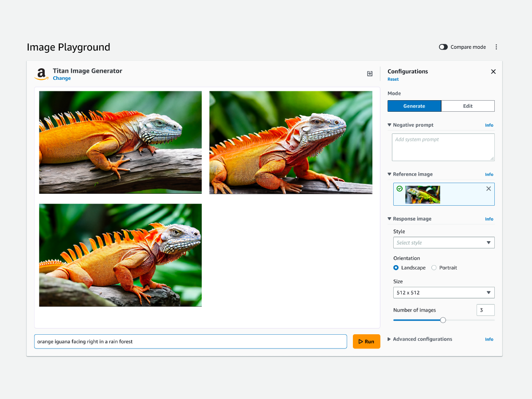This screenshot has width=532, height=399.
Task: Switch to Edit mode tab
Action: (x=468, y=106)
